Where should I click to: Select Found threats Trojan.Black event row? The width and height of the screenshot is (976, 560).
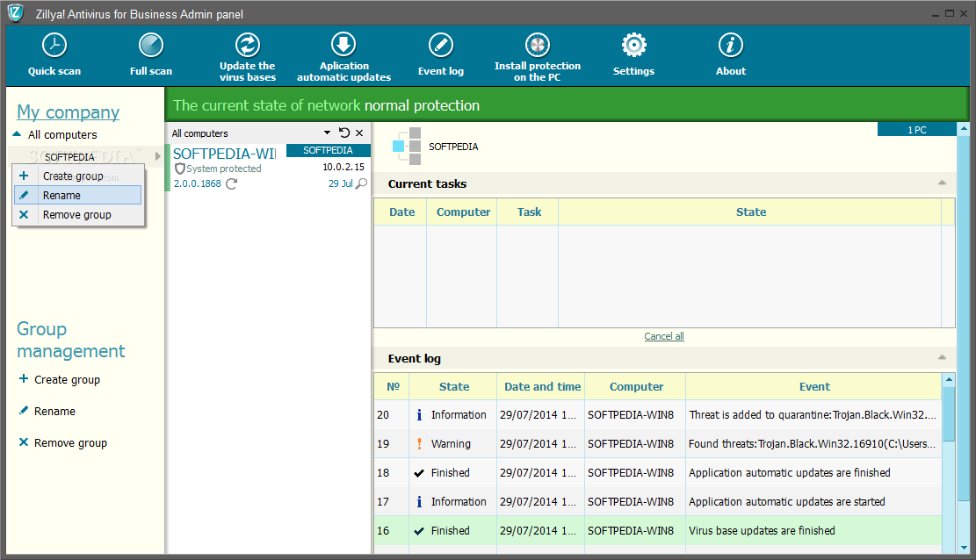658,443
